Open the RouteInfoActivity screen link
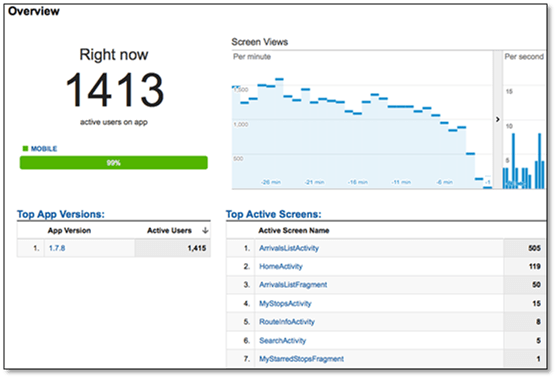 pos(287,322)
